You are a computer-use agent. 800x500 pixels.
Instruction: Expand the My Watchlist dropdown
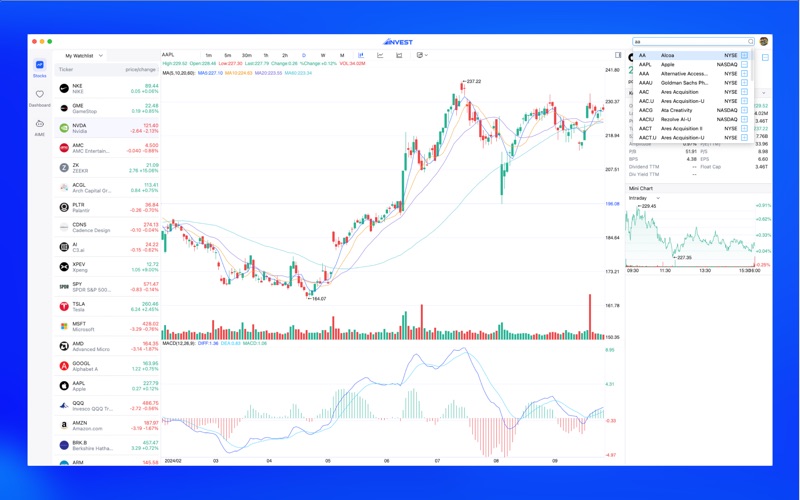coord(101,56)
